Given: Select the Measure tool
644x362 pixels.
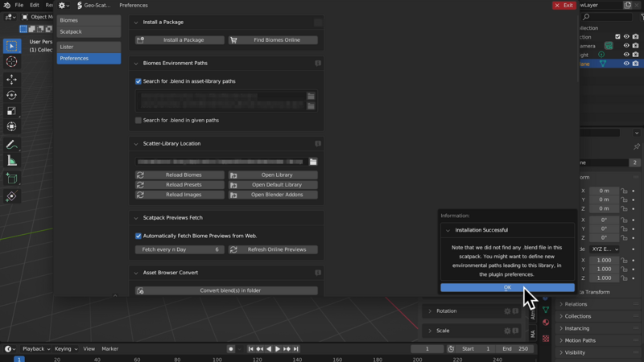Looking at the screenshot, I should (11, 161).
